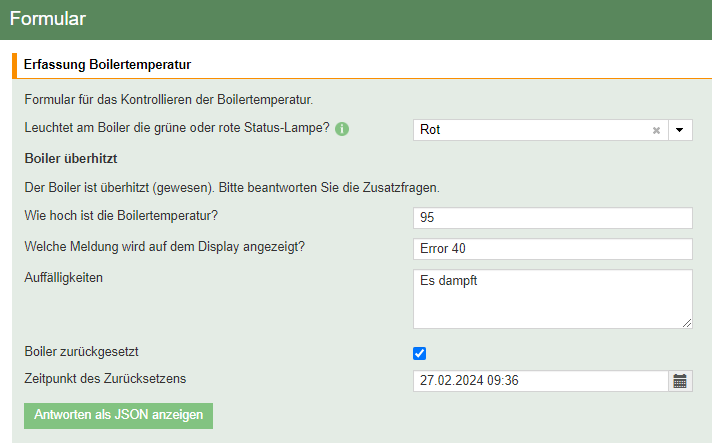Image resolution: width=712 pixels, height=443 pixels.
Task: Click into the 'Es dampft' textarea
Action: pyautogui.click(x=552, y=298)
